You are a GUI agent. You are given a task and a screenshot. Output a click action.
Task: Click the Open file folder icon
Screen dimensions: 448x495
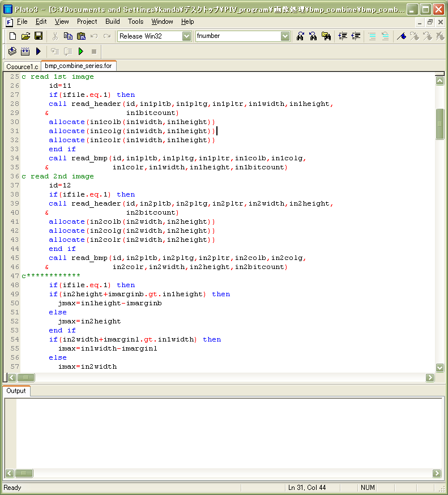click(25, 36)
